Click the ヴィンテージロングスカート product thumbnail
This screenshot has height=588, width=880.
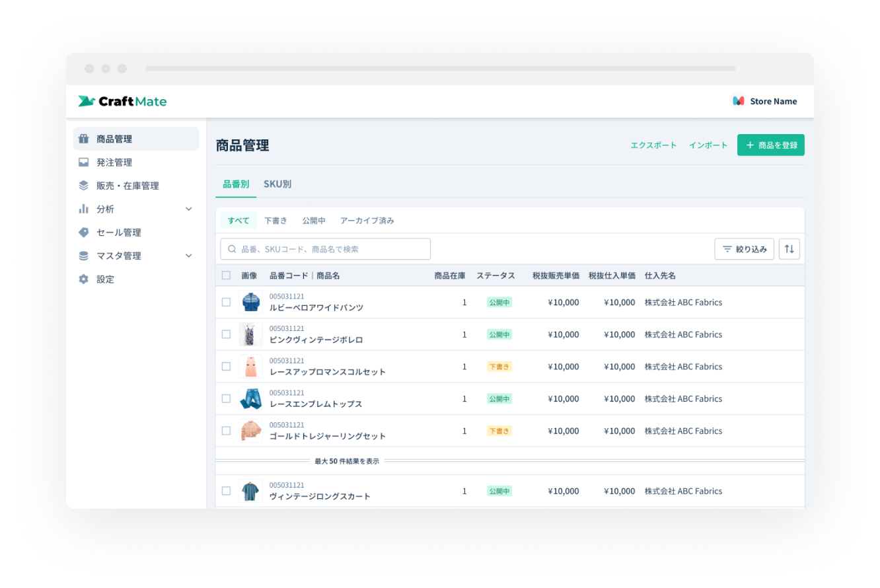click(251, 491)
